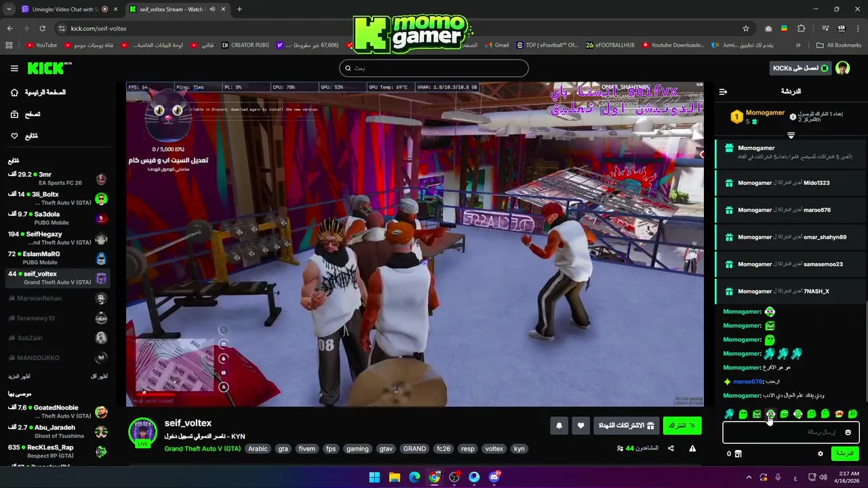
Task: Open Abu_Jaradeh recommended channel
Action: (58, 431)
